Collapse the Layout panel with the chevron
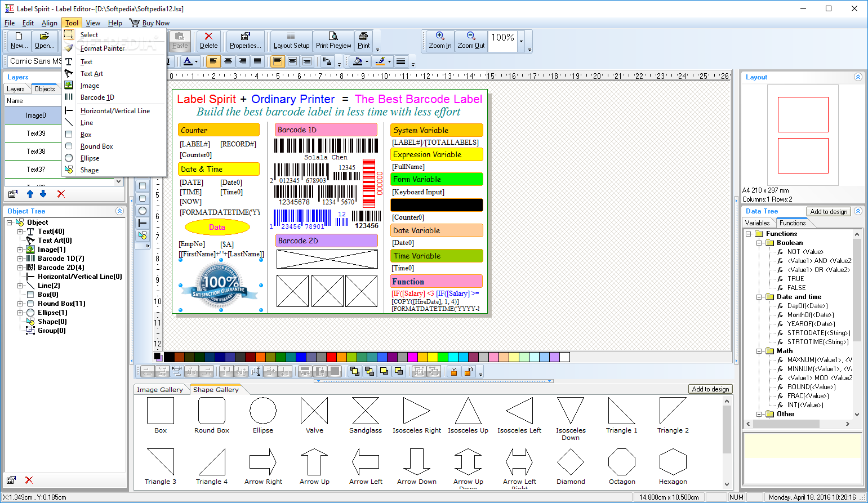The height and width of the screenshot is (503, 868). coord(858,77)
